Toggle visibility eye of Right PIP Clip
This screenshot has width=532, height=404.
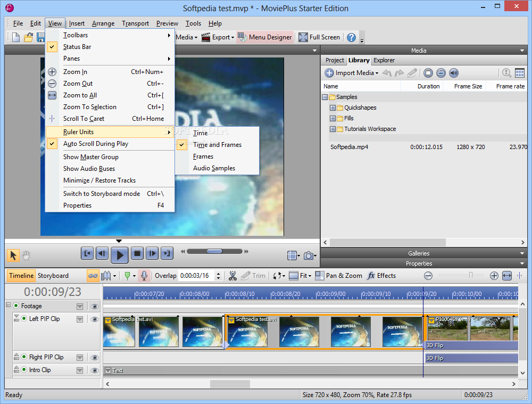pyautogui.click(x=95, y=358)
